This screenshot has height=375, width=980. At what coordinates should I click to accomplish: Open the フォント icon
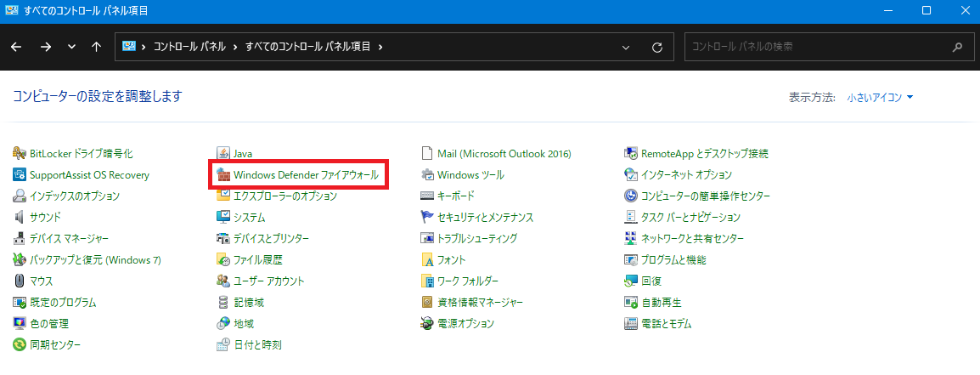pyautogui.click(x=427, y=260)
